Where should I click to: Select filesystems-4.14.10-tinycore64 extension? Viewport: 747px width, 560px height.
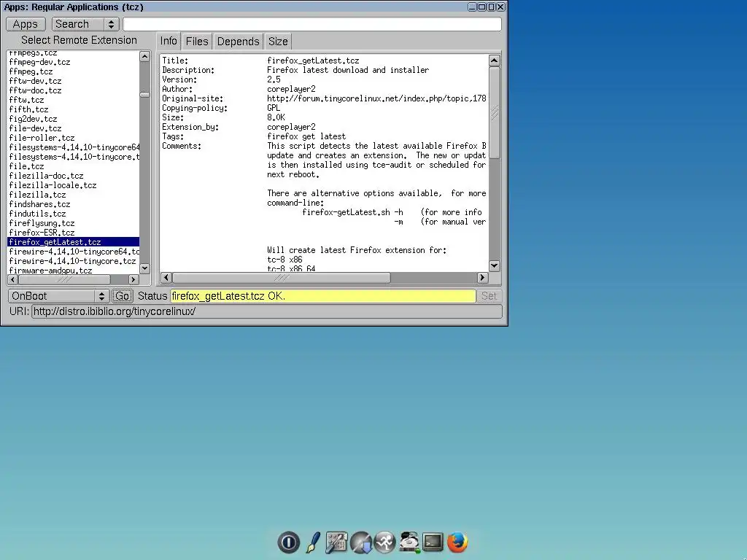pyautogui.click(x=74, y=147)
